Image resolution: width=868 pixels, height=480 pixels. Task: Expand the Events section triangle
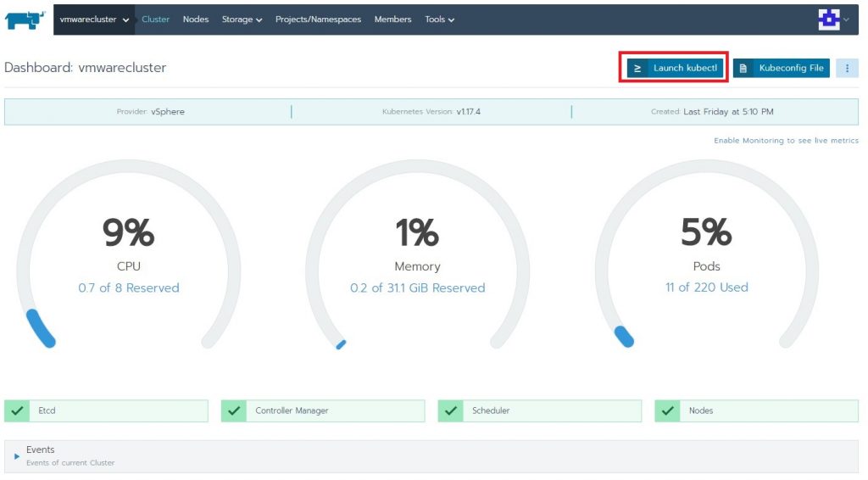pos(17,456)
